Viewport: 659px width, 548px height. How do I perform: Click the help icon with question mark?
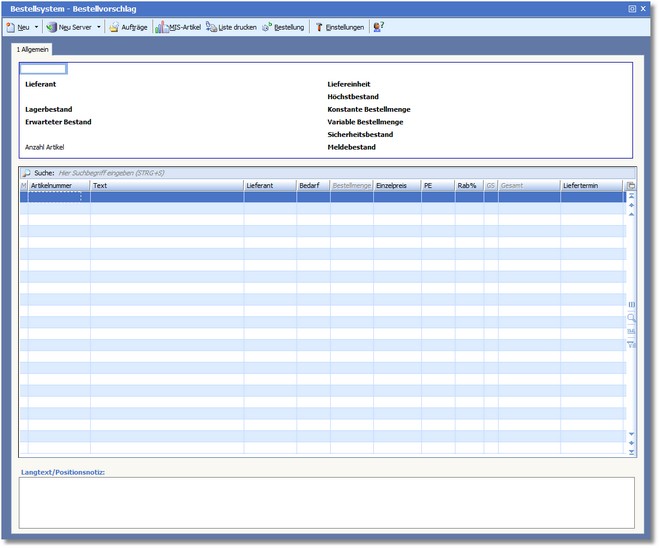tap(378, 27)
